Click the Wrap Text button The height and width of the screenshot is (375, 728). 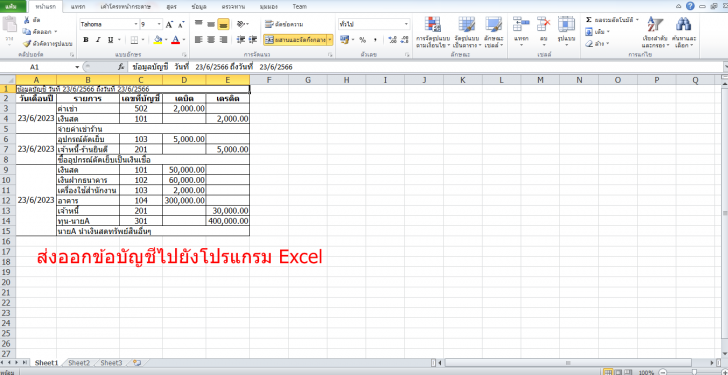click(x=284, y=24)
